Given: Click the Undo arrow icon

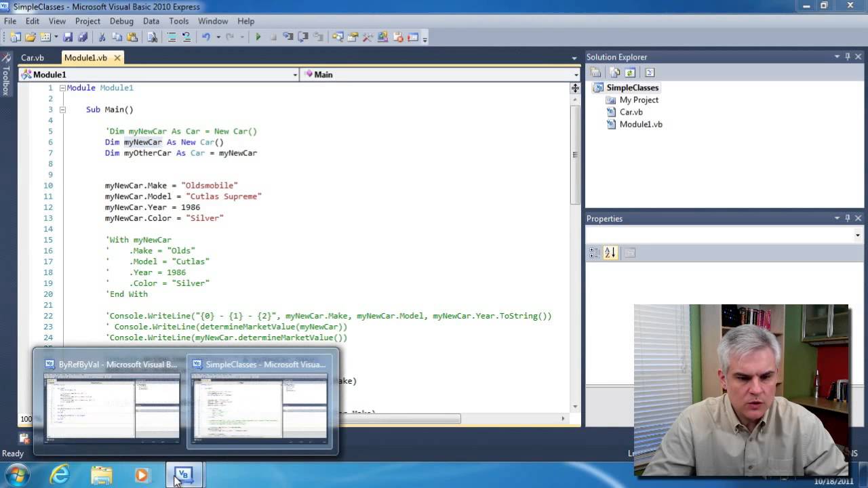Looking at the screenshot, I should (205, 37).
